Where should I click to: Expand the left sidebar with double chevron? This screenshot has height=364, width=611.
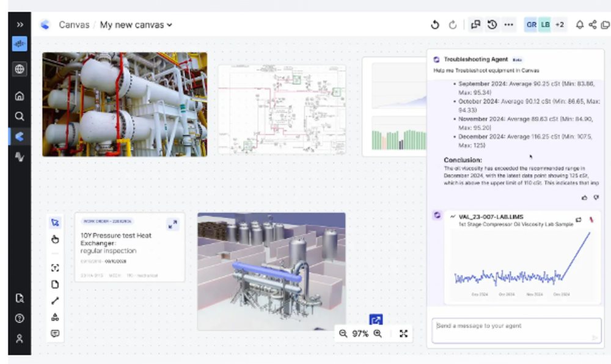(x=20, y=24)
